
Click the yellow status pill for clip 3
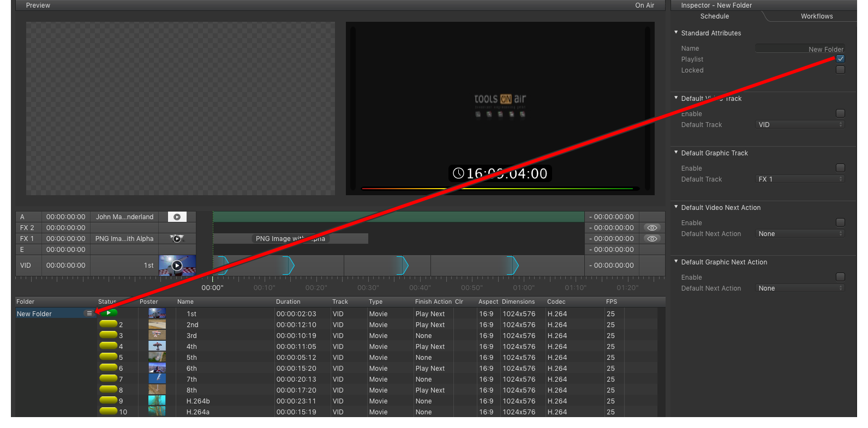pos(109,335)
